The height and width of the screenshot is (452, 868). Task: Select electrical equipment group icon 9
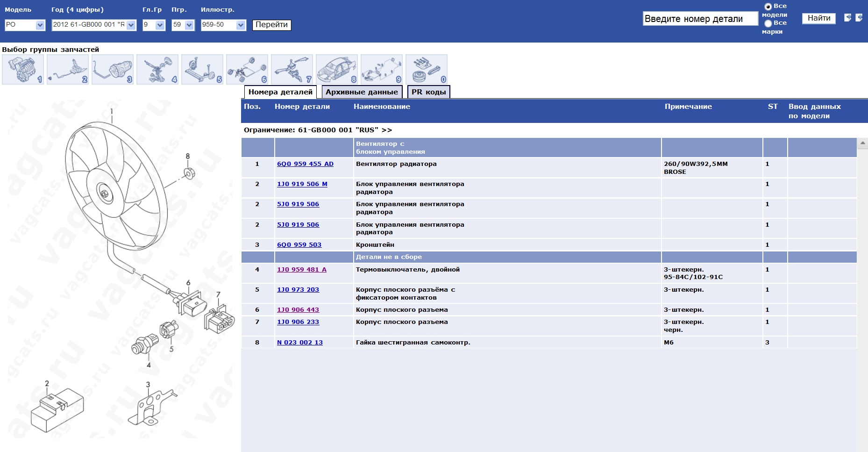tap(382, 69)
